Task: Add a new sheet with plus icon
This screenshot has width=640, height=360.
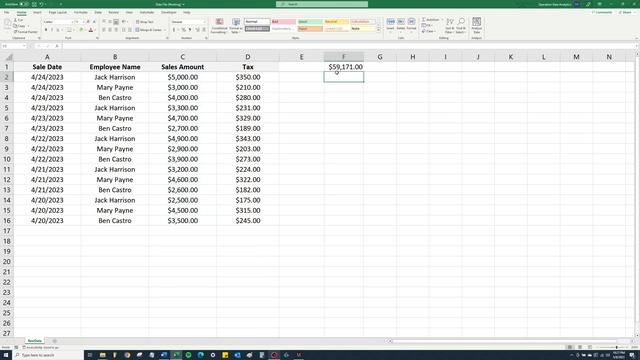Action: 55,341
